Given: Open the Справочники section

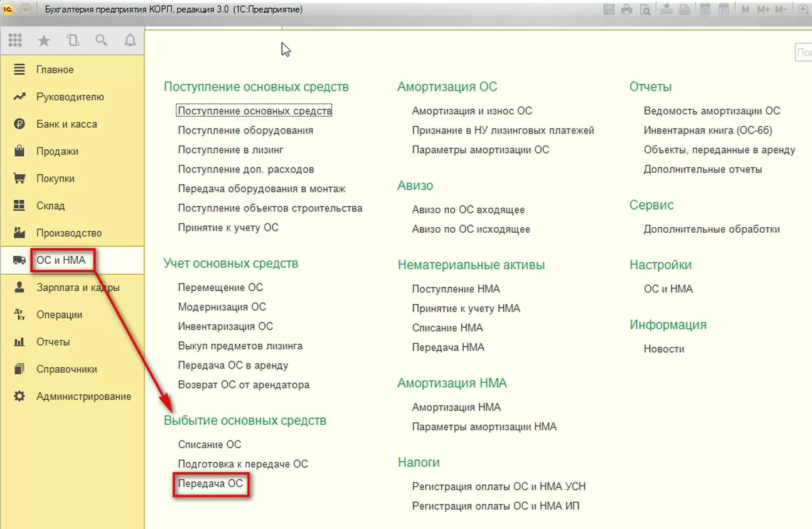Looking at the screenshot, I should coord(72,369).
